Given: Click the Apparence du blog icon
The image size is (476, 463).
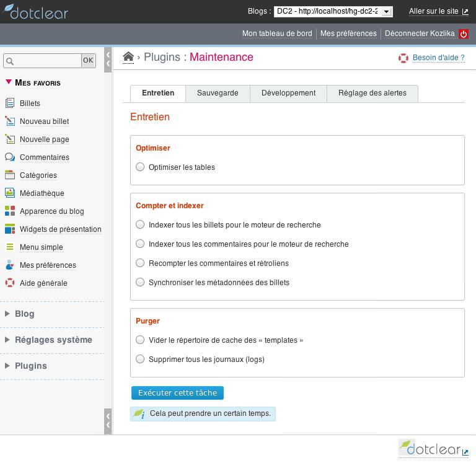Looking at the screenshot, I should pyautogui.click(x=9, y=211).
